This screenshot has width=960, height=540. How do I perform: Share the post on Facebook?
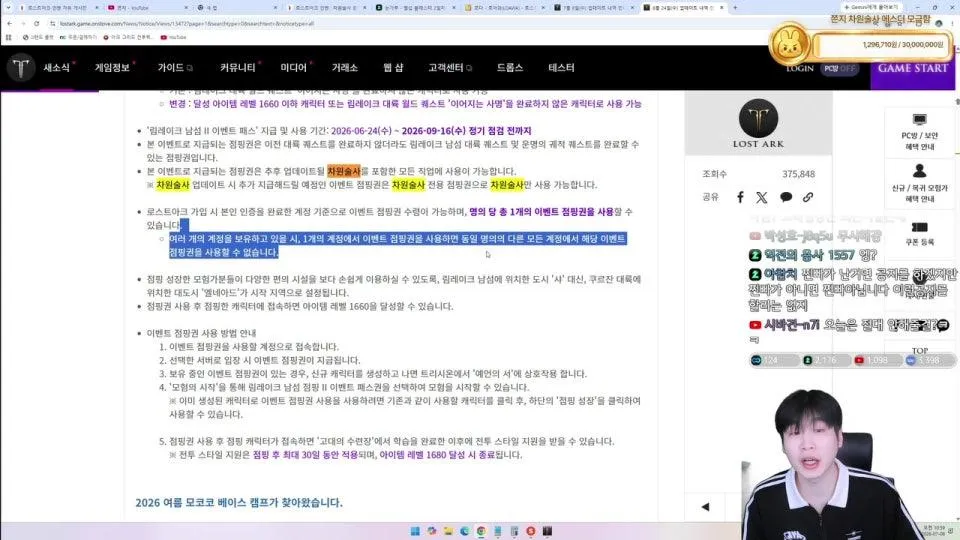740,197
